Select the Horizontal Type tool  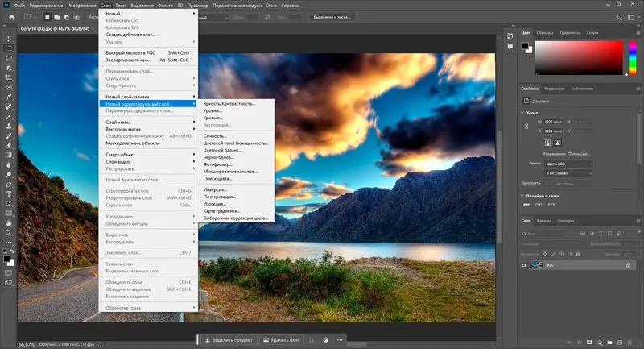8,194
